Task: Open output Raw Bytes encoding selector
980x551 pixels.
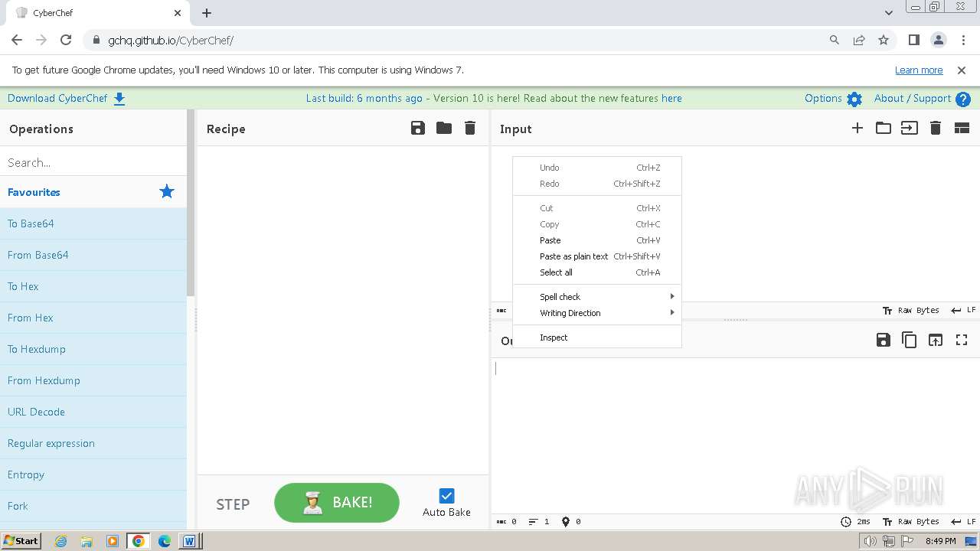Action: coord(911,522)
